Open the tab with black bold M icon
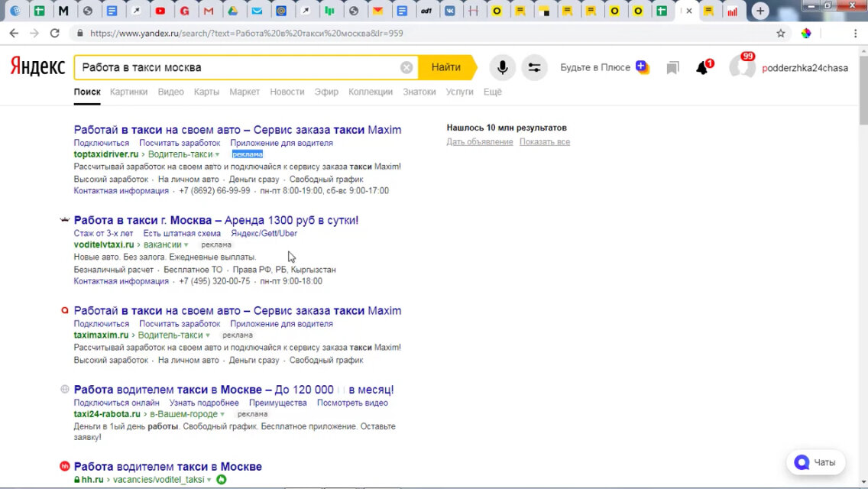868x489 pixels. (63, 11)
